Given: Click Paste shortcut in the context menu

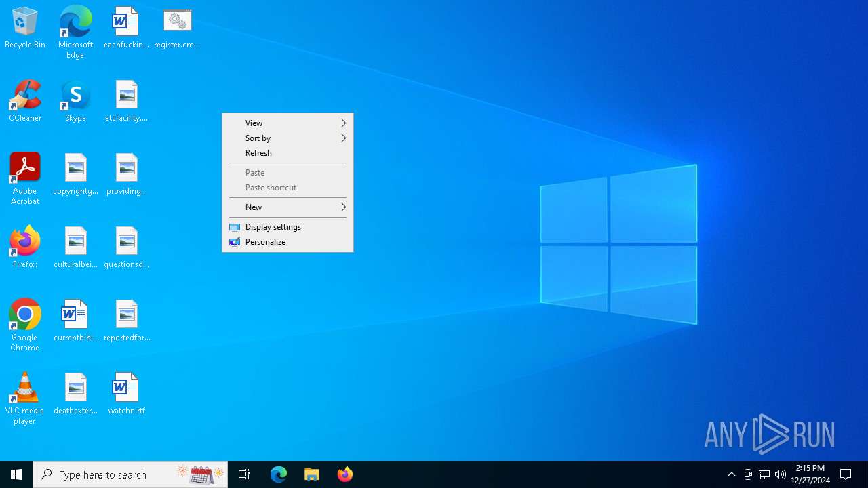Looking at the screenshot, I should coord(288,188).
